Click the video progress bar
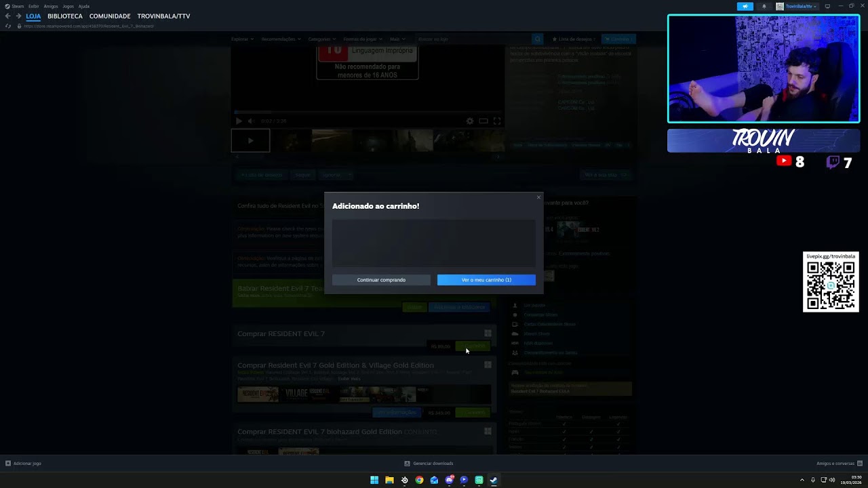The image size is (868, 488). tap(368, 112)
